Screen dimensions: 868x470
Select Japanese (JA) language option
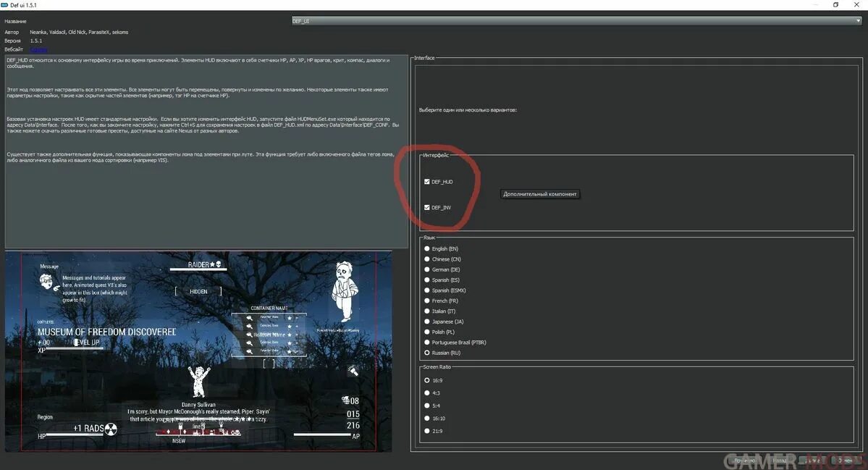coord(427,321)
